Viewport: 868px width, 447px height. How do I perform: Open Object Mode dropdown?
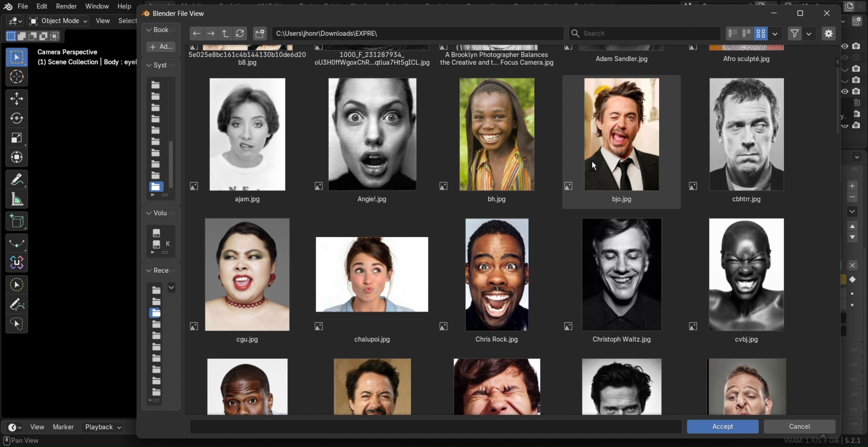click(58, 21)
